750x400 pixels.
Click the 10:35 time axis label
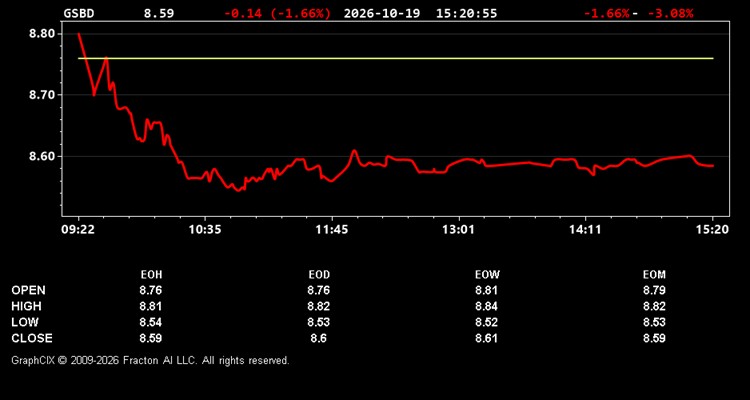pyautogui.click(x=205, y=230)
